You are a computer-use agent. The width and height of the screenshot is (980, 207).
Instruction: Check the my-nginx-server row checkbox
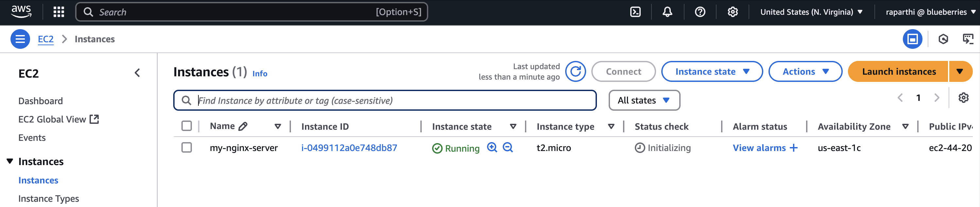point(186,147)
